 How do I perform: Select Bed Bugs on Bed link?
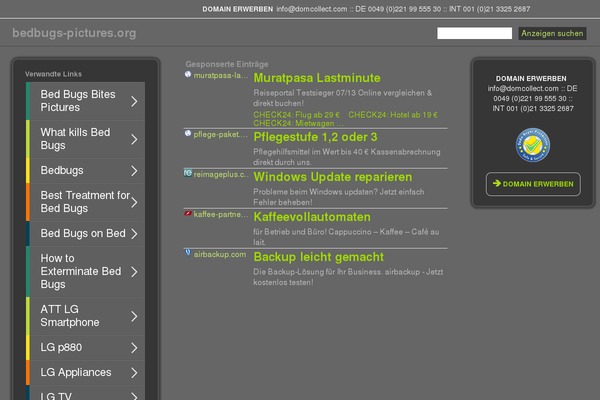click(83, 233)
